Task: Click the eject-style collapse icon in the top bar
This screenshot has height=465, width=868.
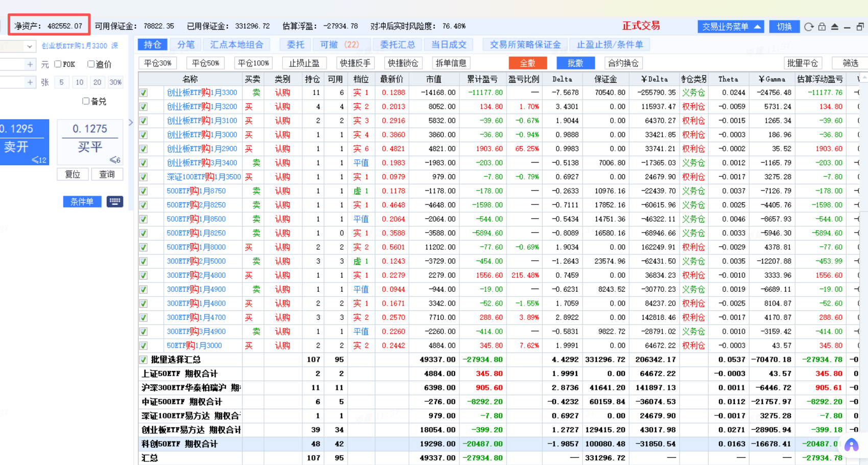Action: coord(835,27)
